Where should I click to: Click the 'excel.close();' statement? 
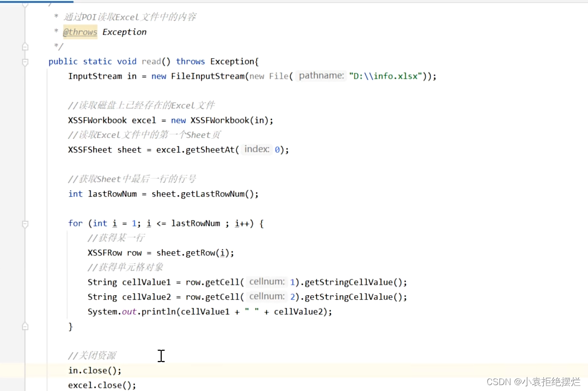tap(102, 385)
